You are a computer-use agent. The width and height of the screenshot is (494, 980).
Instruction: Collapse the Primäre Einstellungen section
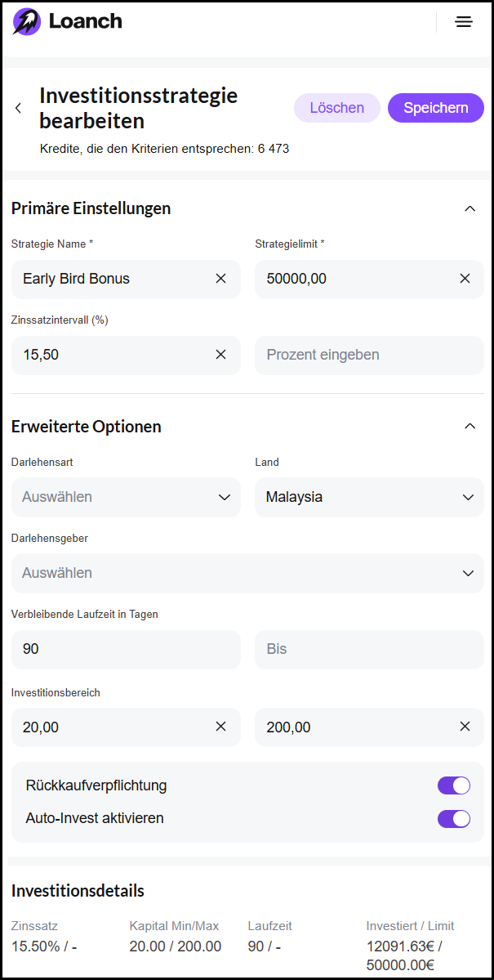click(470, 208)
